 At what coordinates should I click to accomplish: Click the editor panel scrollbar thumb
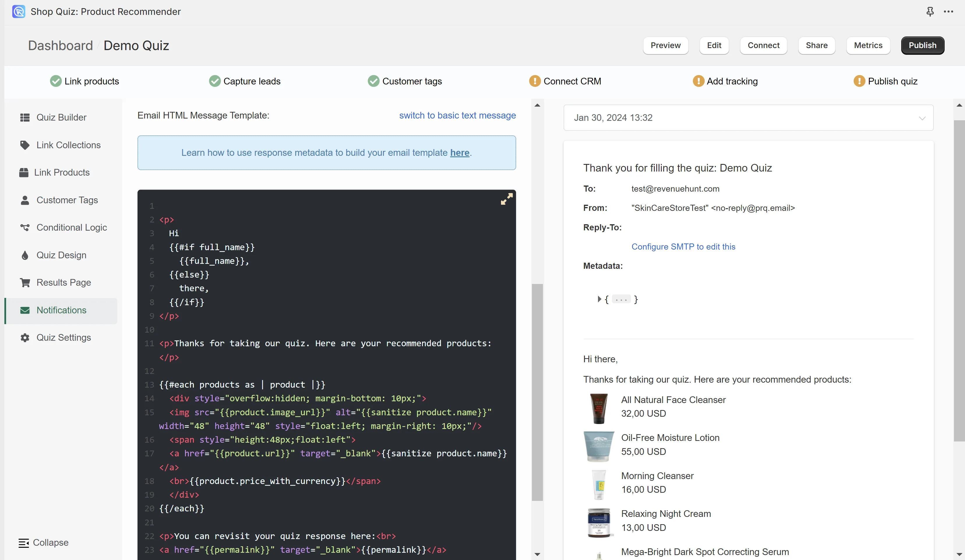pos(537,392)
